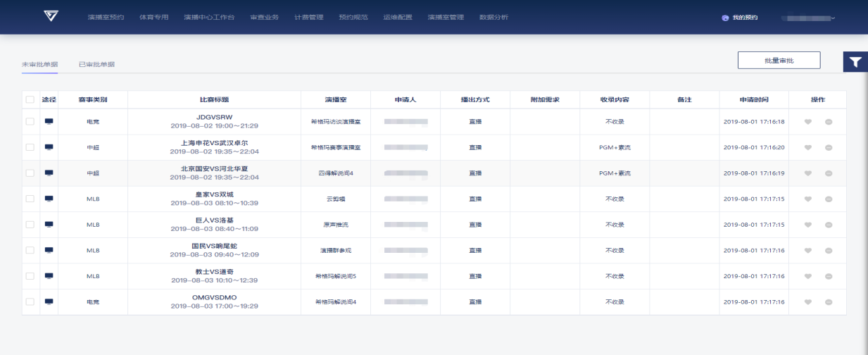
Task: Click the monitor icon in 北京国安VS河北华夏 row
Action: 49,173
